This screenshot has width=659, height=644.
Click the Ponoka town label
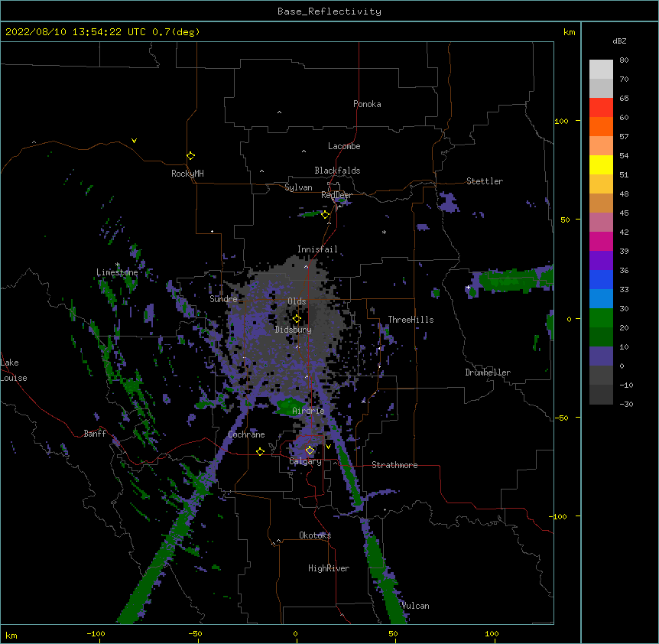(367, 104)
